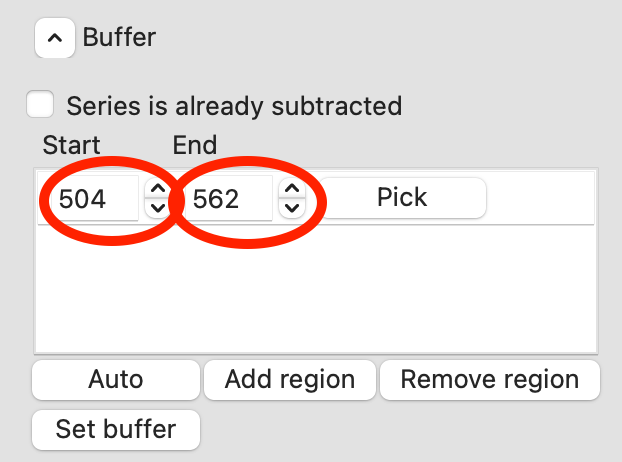Screen dimensions: 622x462
Task: Collapse the Buffer section chevron
Action: tap(56, 39)
